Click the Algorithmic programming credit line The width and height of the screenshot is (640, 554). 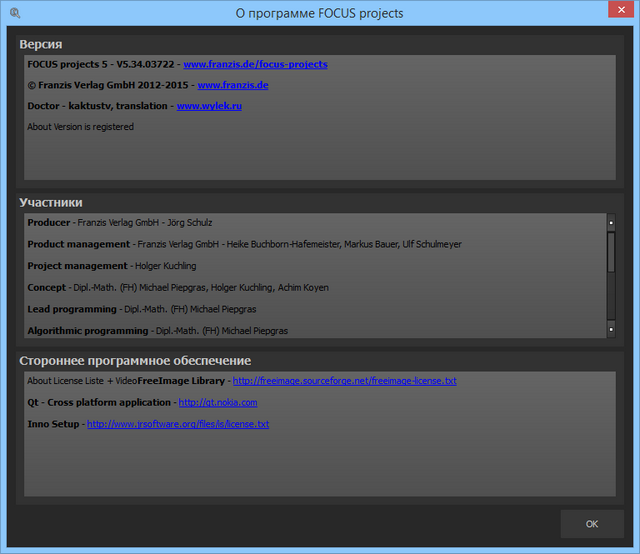(158, 331)
